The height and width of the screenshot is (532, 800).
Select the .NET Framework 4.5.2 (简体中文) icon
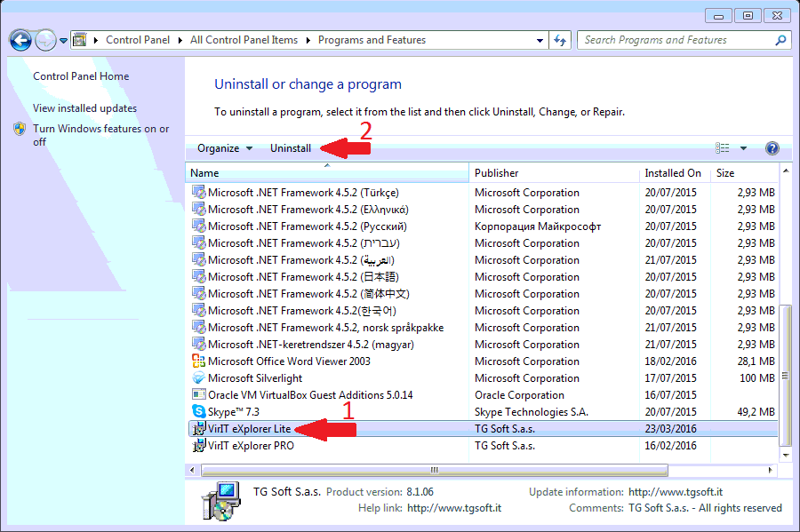(x=198, y=293)
